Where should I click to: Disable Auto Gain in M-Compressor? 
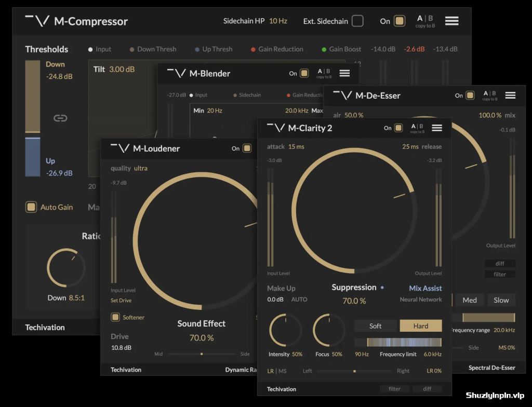[x=31, y=207]
